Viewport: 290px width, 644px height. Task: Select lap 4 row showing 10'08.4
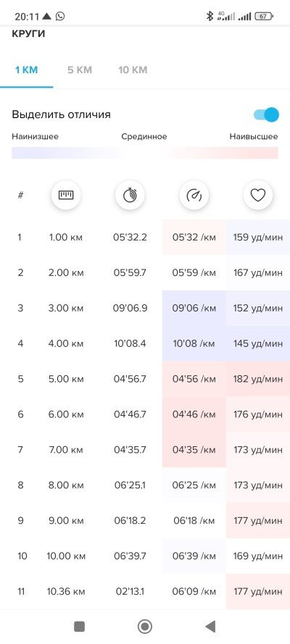[x=145, y=343]
